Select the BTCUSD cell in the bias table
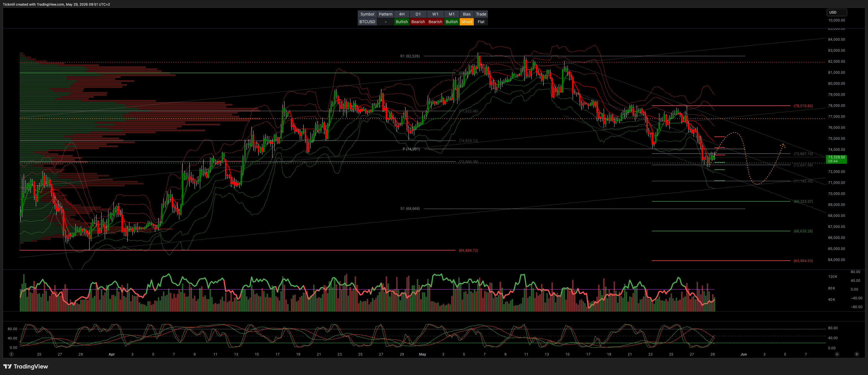The image size is (868, 375). point(367,21)
